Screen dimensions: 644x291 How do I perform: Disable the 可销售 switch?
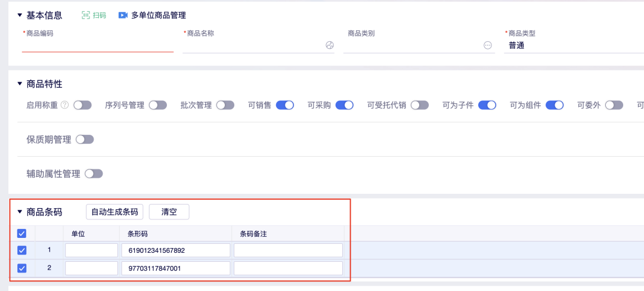pyautogui.click(x=285, y=105)
